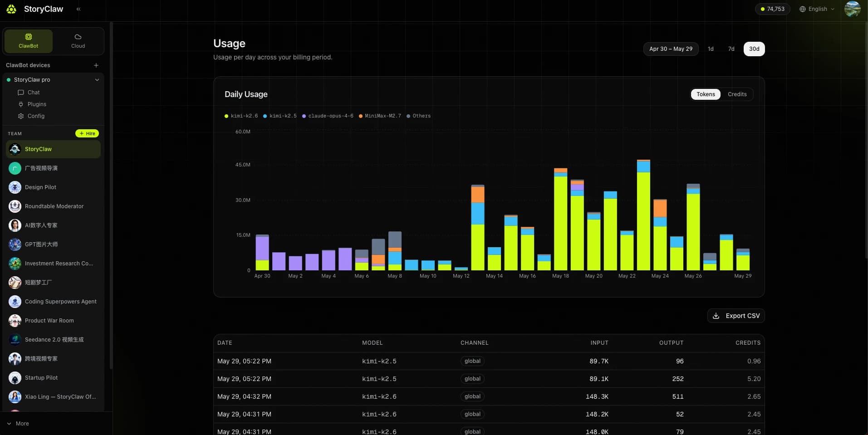Viewport: 868px width, 435px height.
Task: Open 短剧梦工厂 agent
Action: click(x=54, y=283)
